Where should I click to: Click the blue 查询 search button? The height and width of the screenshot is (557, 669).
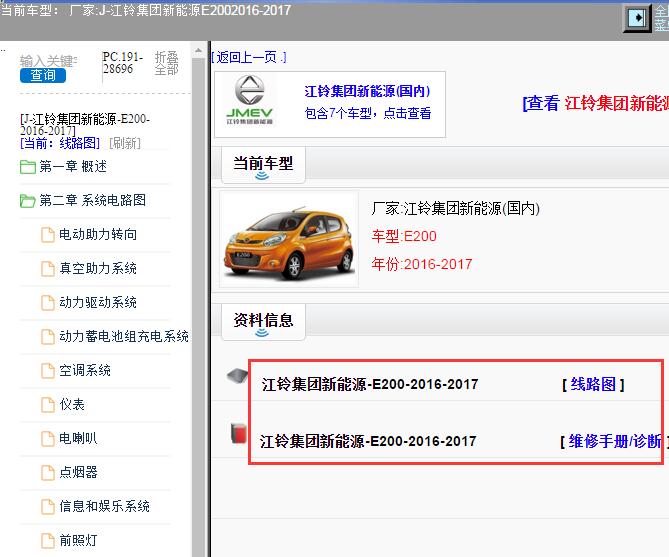[43, 76]
